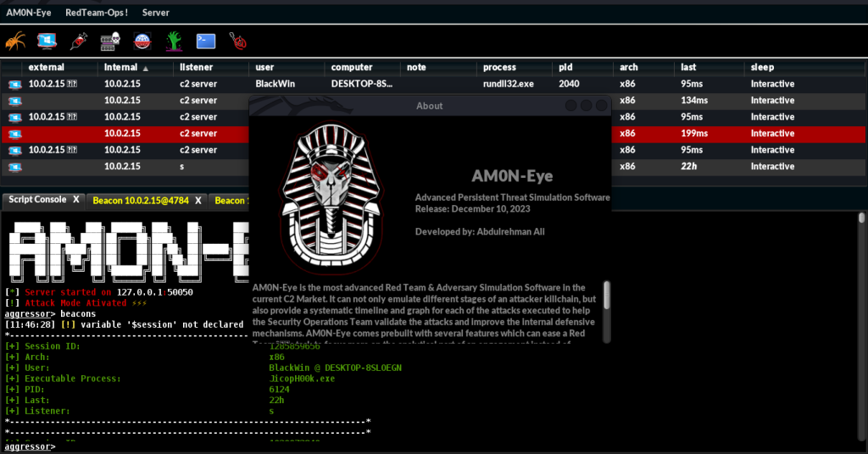868x454 pixels.
Task: Click JicopH00k.exe in the console output
Action: point(302,379)
